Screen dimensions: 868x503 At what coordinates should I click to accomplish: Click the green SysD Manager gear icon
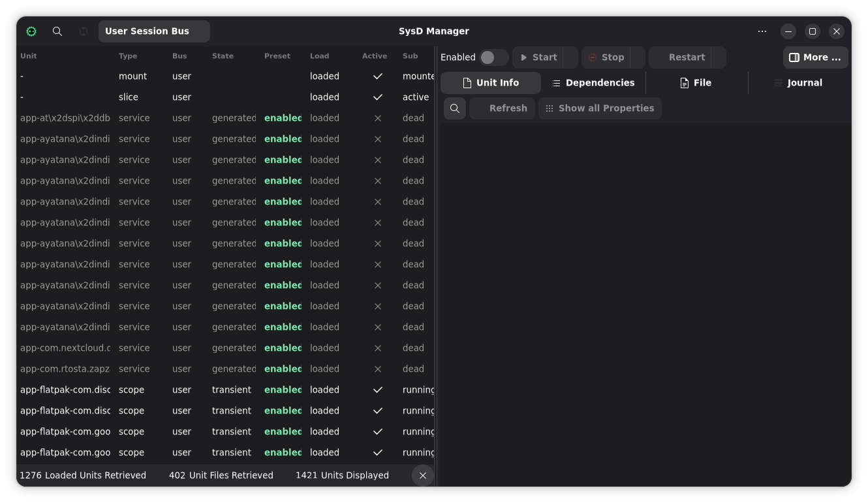point(31,31)
